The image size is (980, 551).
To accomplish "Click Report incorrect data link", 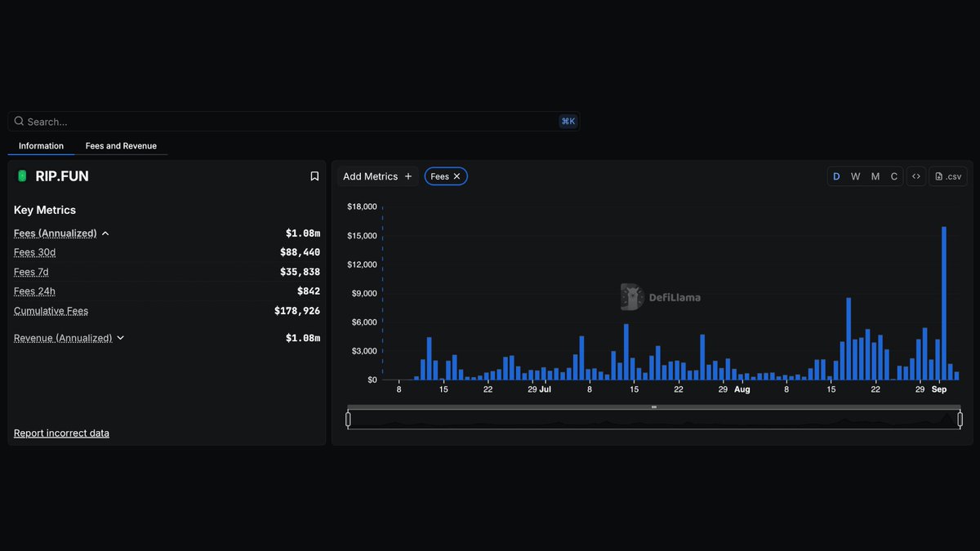I will [61, 433].
